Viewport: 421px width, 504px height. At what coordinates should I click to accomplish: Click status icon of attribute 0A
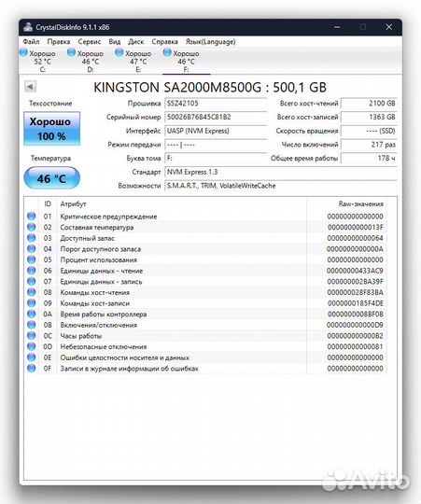tap(32, 314)
